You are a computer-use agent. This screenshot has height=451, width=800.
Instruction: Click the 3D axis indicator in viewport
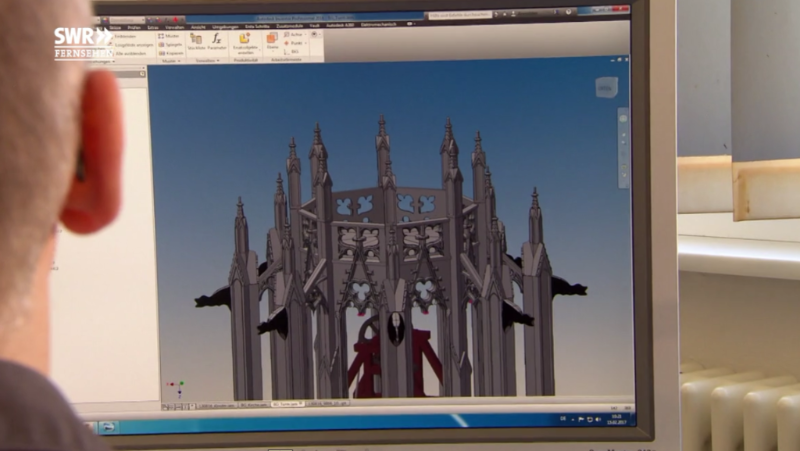point(176,388)
